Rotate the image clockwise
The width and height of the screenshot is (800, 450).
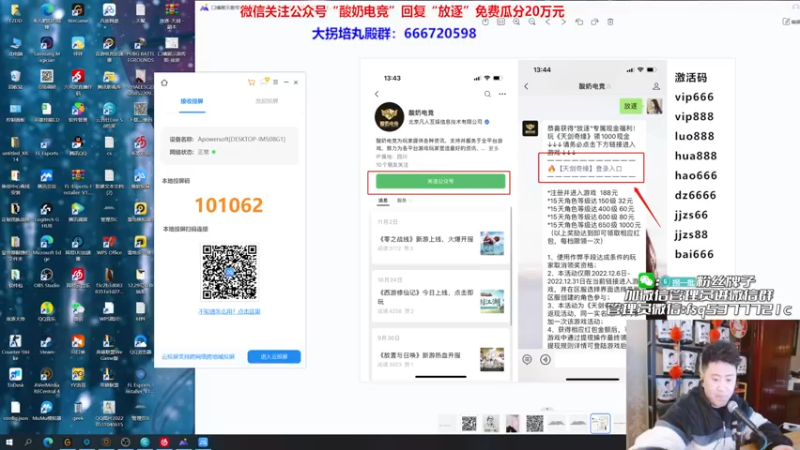tap(594, 22)
